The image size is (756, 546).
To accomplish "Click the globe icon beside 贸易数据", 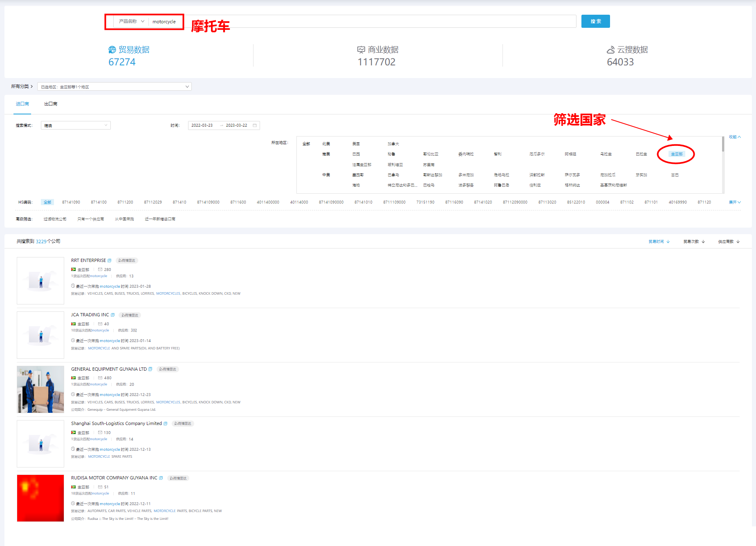I will coord(112,50).
